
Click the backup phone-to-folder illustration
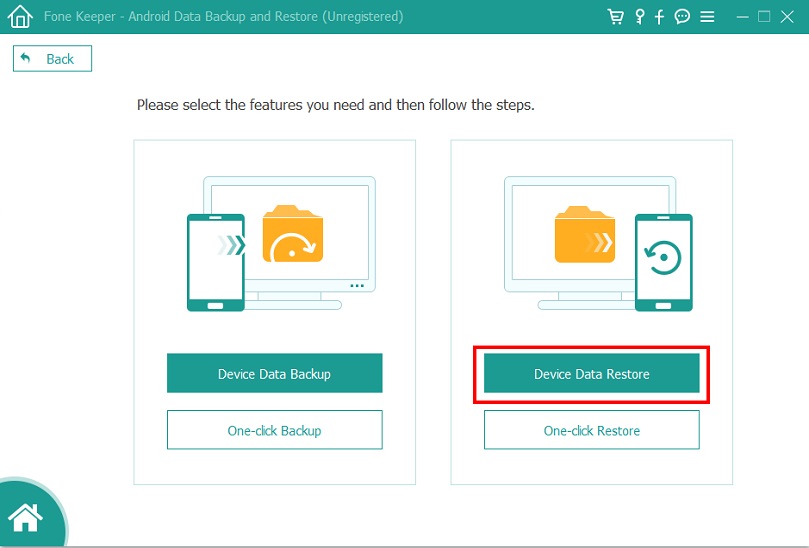(275, 245)
